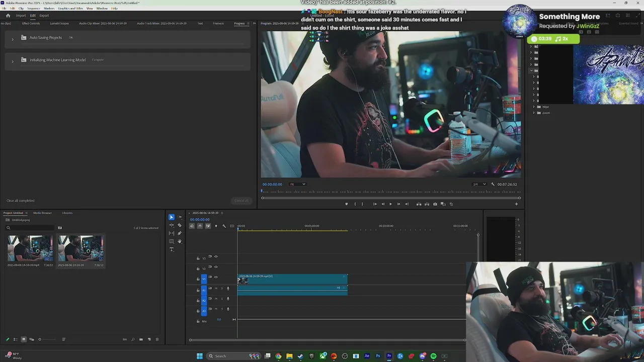Toggle A3 track targeting

tap(204, 311)
